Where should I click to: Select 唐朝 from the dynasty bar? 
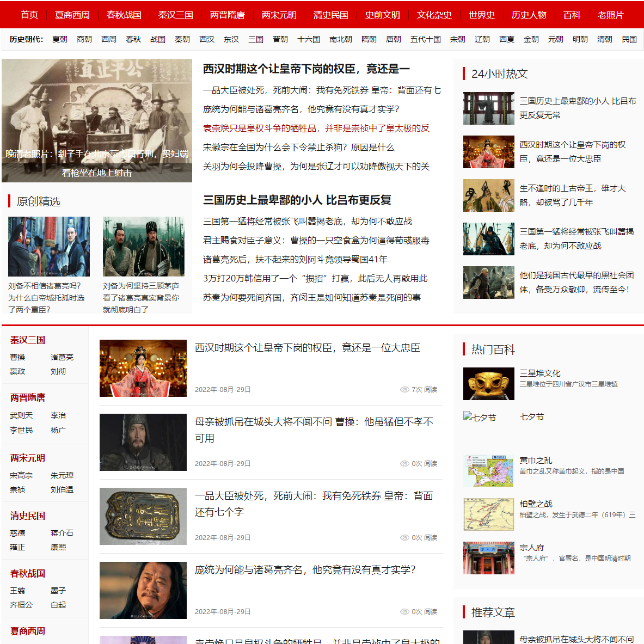[x=393, y=39]
